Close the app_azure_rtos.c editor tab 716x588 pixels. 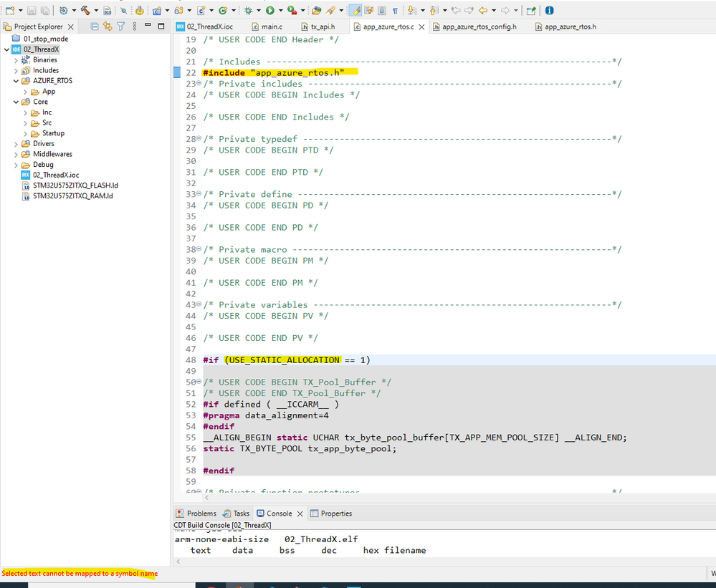pos(421,27)
